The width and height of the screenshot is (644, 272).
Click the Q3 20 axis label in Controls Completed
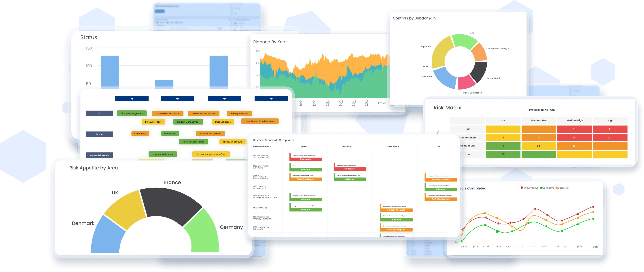click(532, 247)
